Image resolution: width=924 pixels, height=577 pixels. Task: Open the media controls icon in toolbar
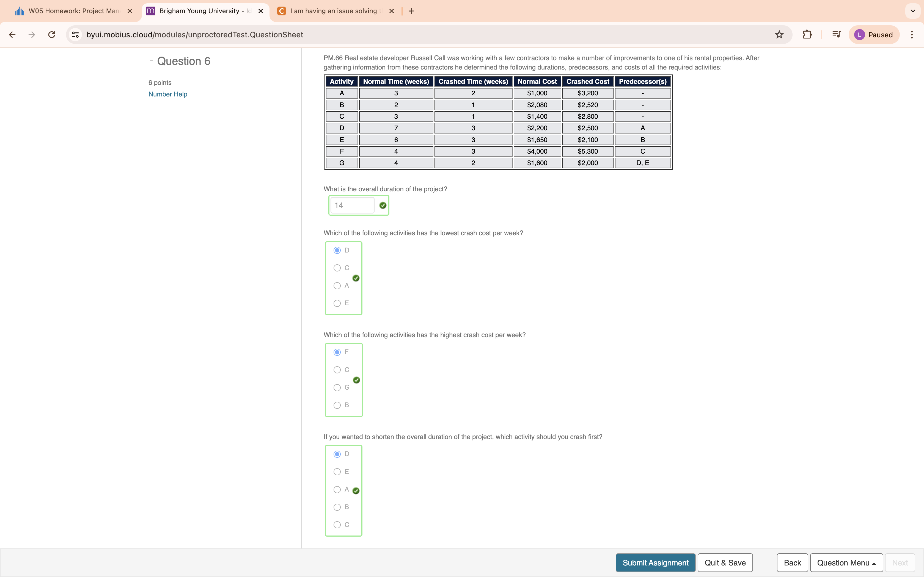(836, 34)
